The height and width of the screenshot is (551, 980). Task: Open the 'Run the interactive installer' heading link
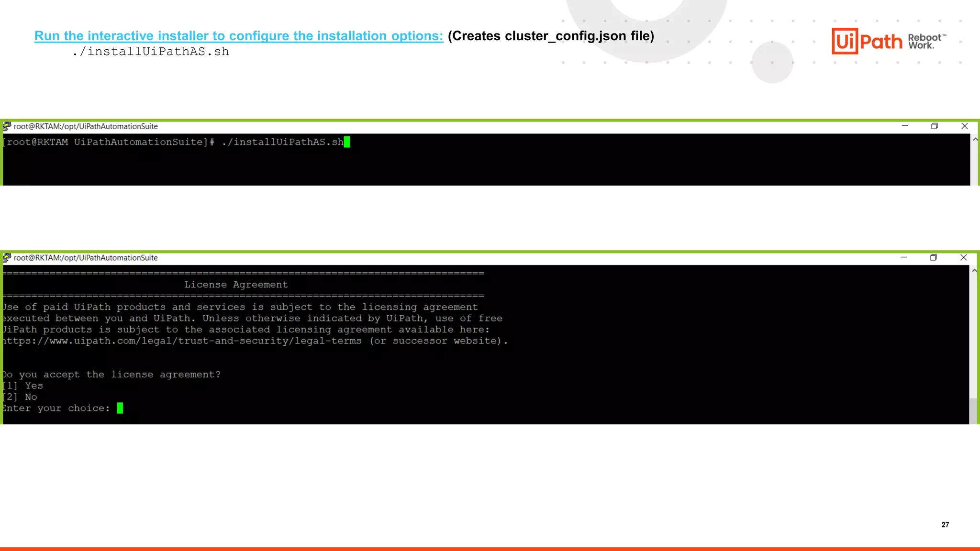(x=239, y=36)
